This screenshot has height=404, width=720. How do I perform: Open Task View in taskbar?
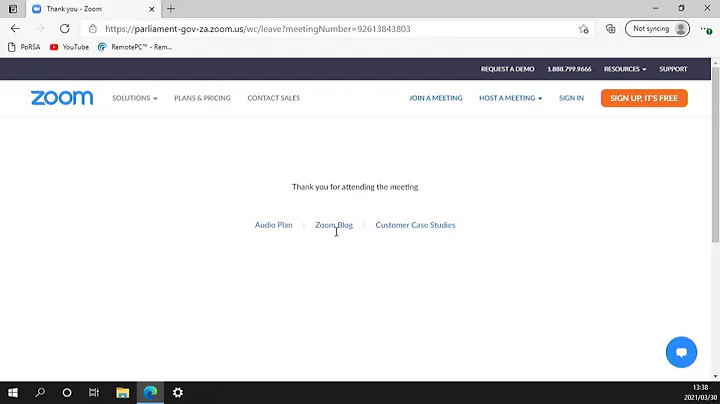click(94, 393)
